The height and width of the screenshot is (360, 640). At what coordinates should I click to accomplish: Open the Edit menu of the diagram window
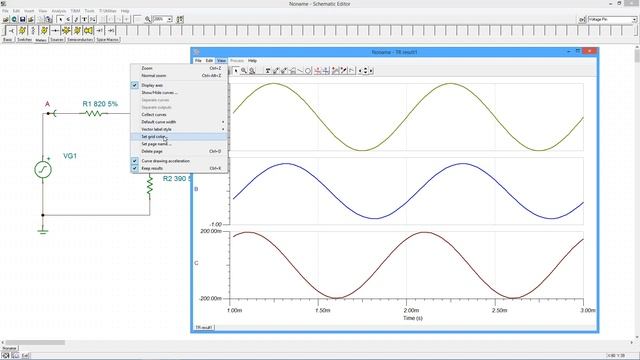209,60
